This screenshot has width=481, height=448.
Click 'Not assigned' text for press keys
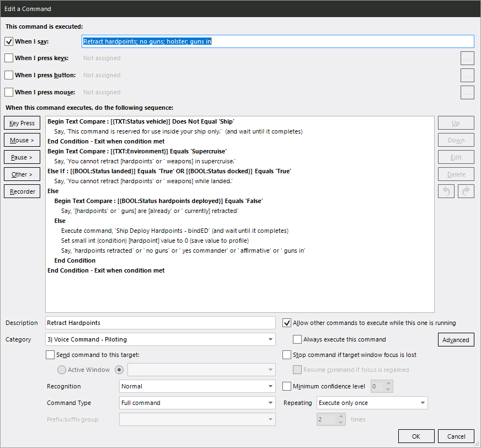click(x=102, y=58)
